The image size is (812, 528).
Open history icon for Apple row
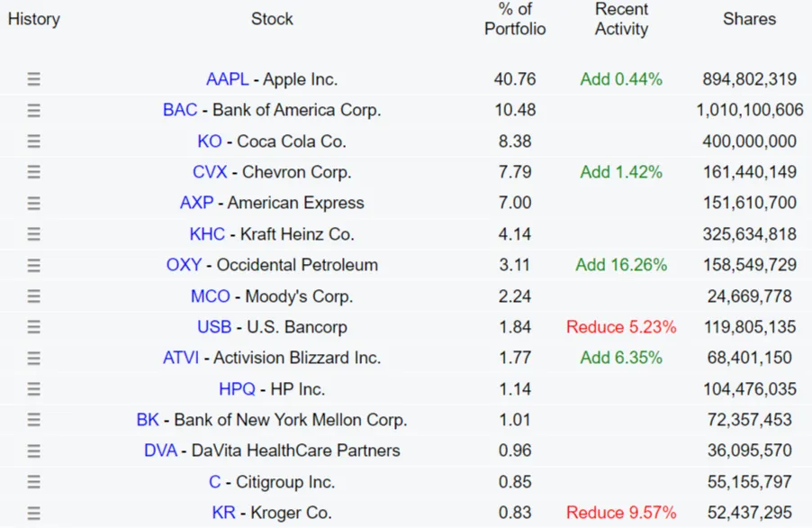pos(33,79)
